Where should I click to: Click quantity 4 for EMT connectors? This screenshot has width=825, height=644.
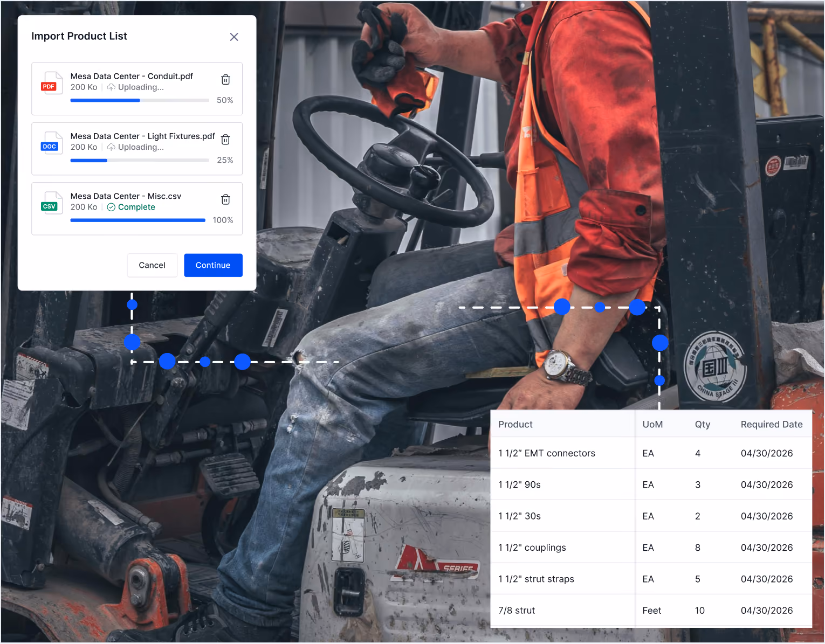(x=698, y=453)
